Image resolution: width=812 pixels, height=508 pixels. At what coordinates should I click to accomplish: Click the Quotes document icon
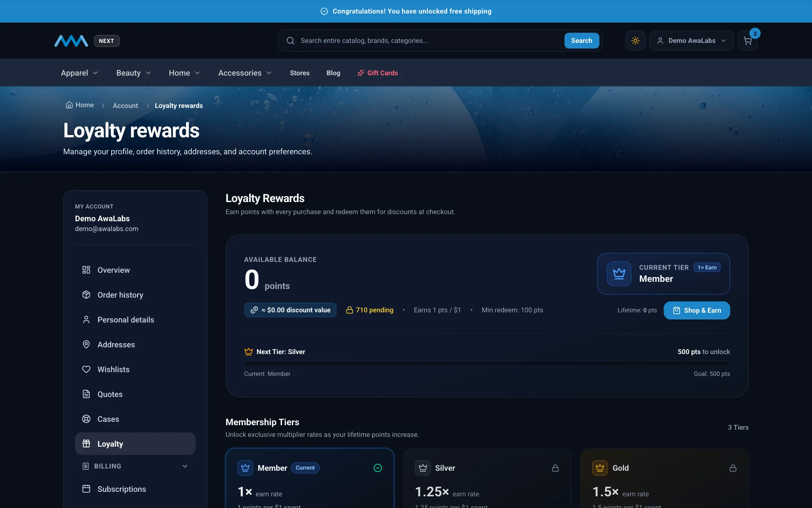click(86, 394)
